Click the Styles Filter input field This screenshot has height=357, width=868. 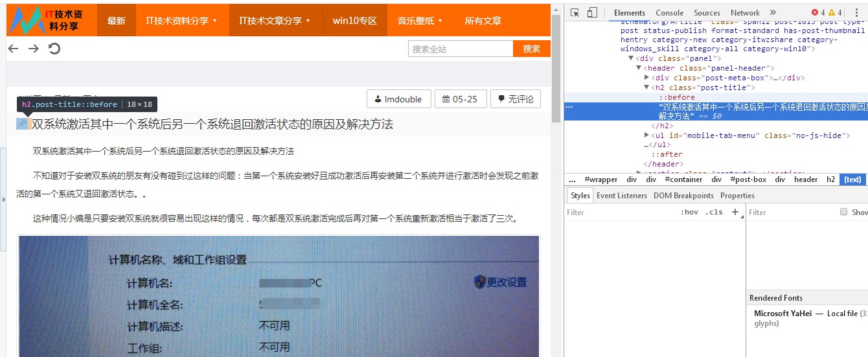[619, 212]
